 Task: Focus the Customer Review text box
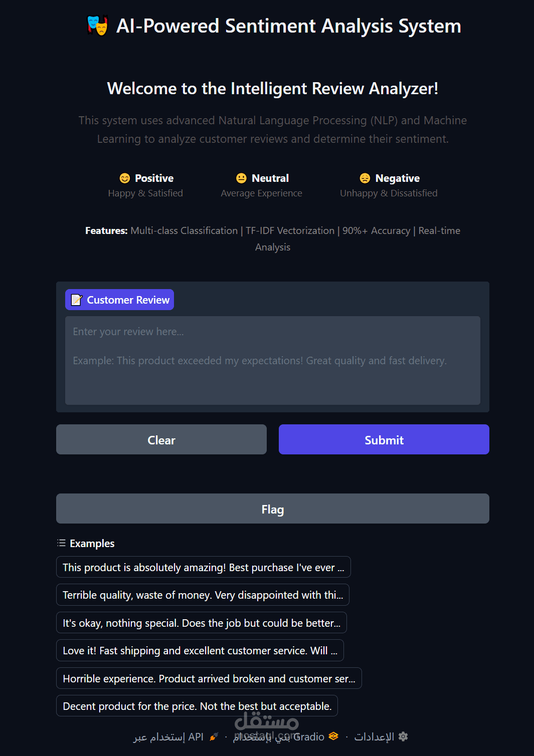pos(272,360)
